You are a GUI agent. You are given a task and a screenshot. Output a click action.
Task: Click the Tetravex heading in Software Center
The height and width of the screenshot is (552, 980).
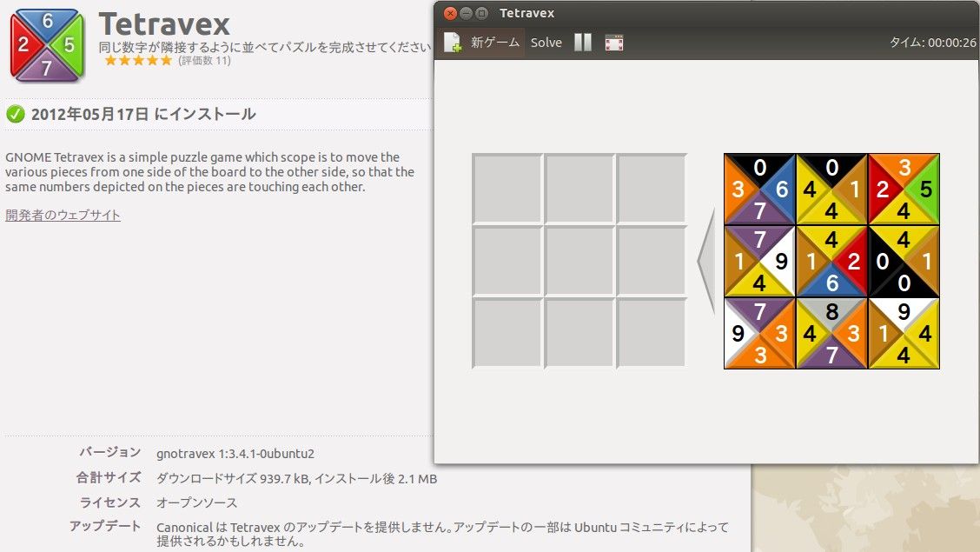(164, 24)
